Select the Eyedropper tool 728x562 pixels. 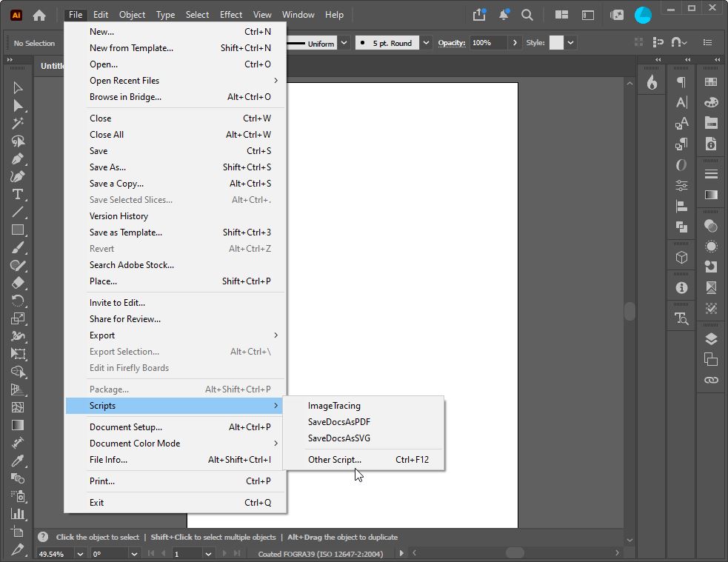click(x=18, y=461)
